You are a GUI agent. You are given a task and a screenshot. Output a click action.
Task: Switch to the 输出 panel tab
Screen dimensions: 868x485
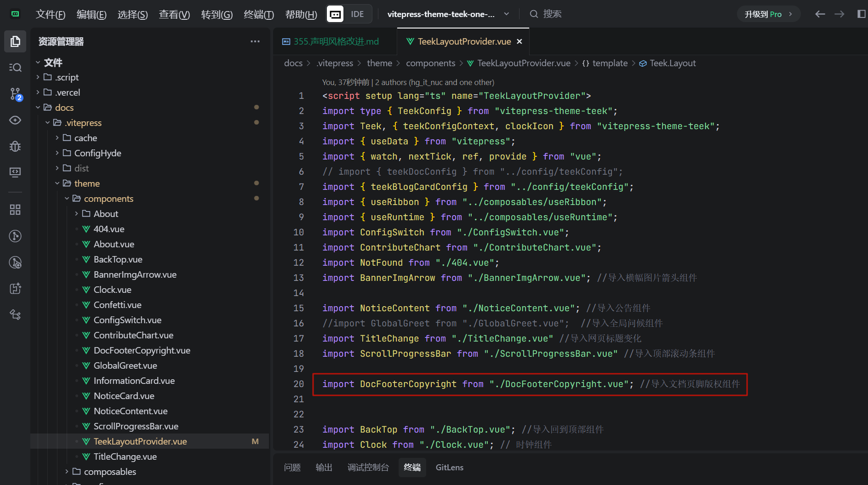point(324,468)
